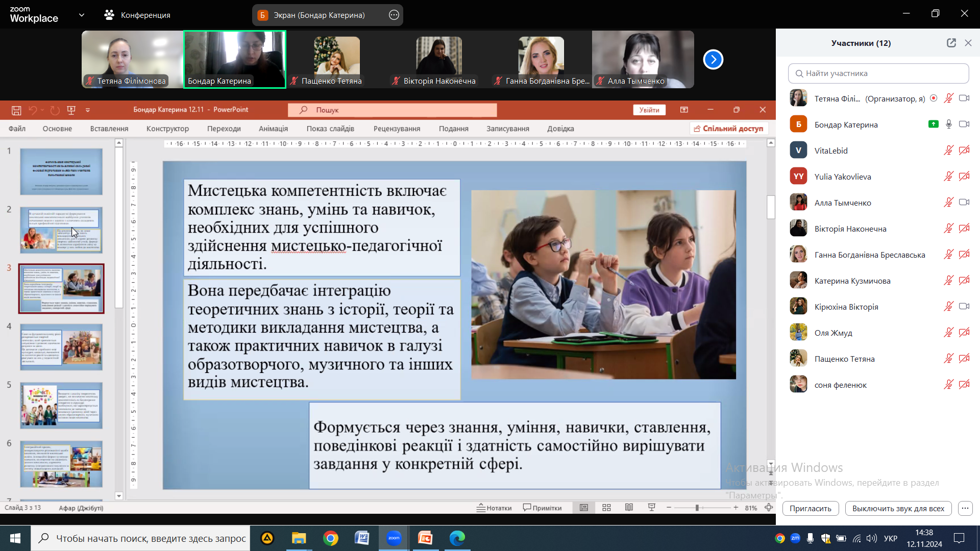Image resolution: width=980 pixels, height=551 pixels.
Task: Show next video thumbnails with blue arrow
Action: click(x=713, y=60)
